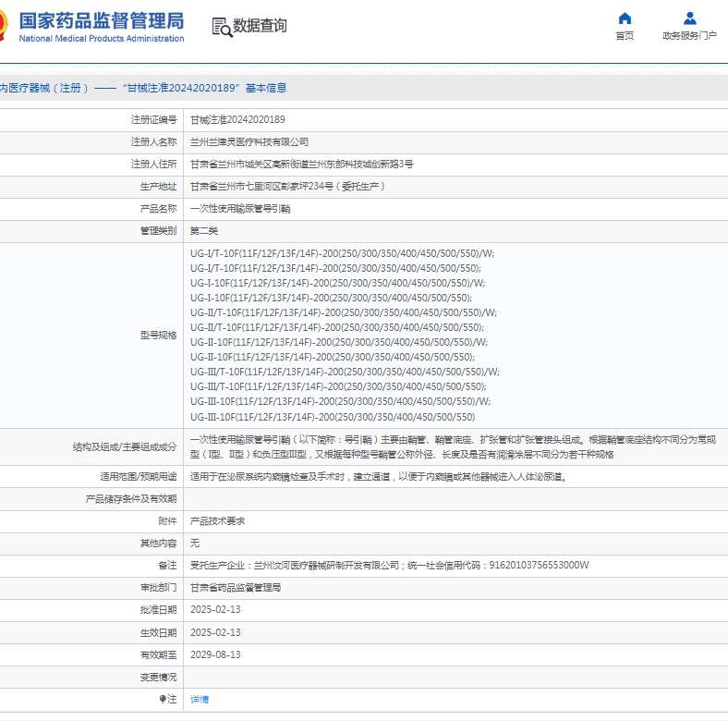Click the 批准日期 row label
The height and width of the screenshot is (721, 728).
pyautogui.click(x=158, y=609)
